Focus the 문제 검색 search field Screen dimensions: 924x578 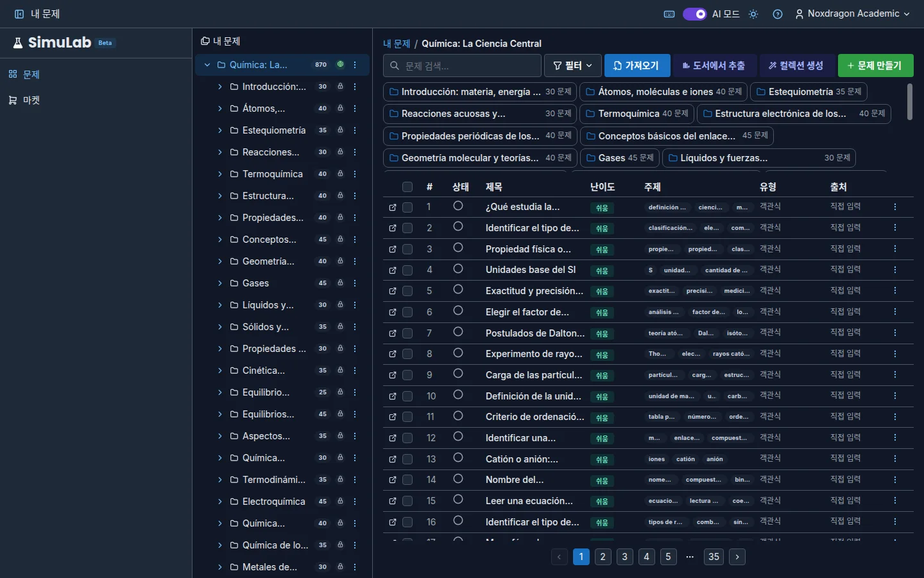pos(462,66)
